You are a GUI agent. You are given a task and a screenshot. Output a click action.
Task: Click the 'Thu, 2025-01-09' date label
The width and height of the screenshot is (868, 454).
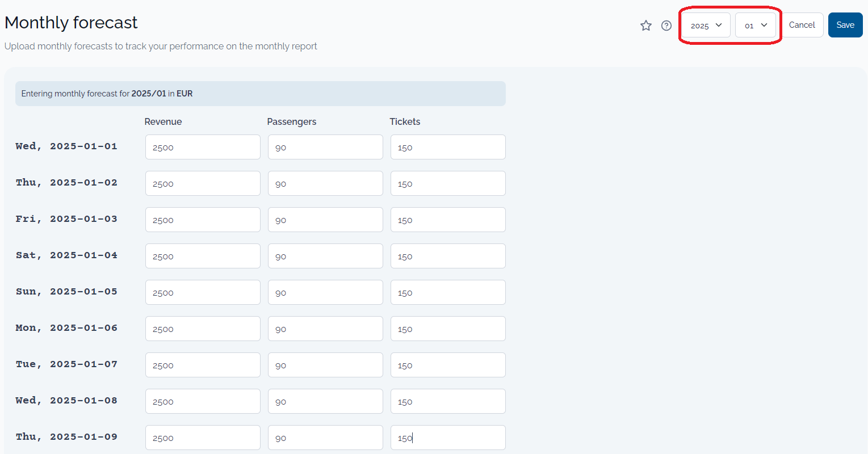pos(66,437)
